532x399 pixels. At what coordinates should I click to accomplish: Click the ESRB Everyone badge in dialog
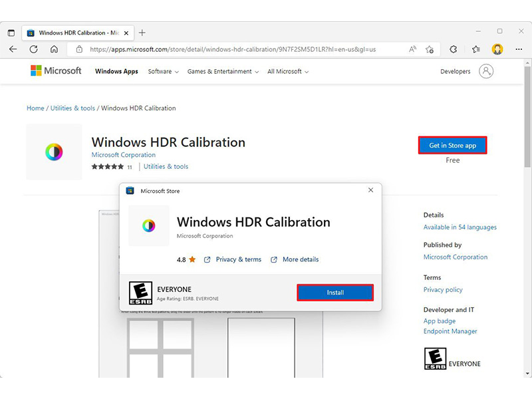pyautogui.click(x=140, y=293)
